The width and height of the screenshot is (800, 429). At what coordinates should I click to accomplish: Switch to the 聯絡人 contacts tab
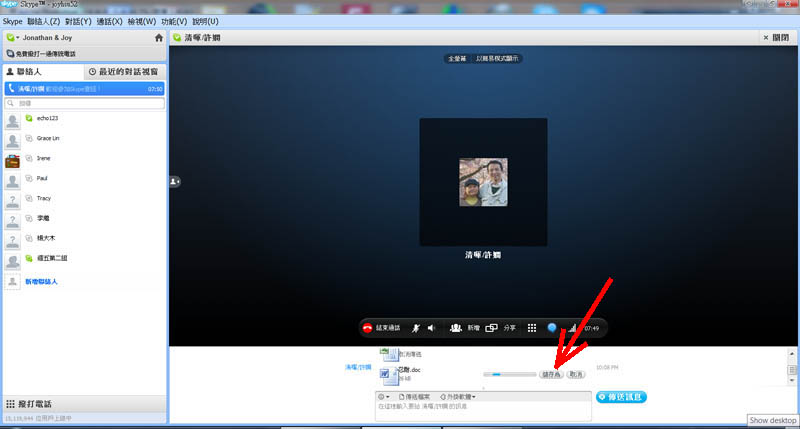pyautogui.click(x=43, y=72)
